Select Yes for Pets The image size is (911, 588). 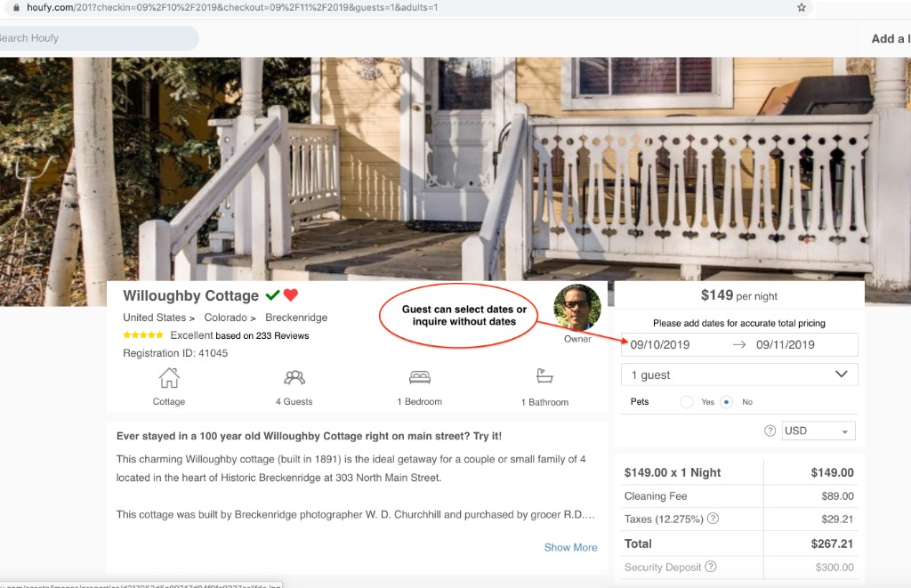pyautogui.click(x=687, y=402)
